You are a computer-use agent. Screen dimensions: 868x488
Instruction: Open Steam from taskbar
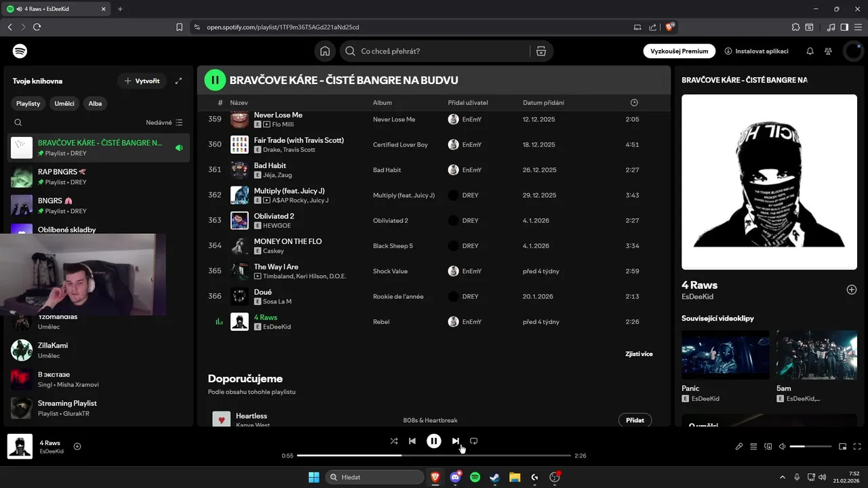coord(495,477)
